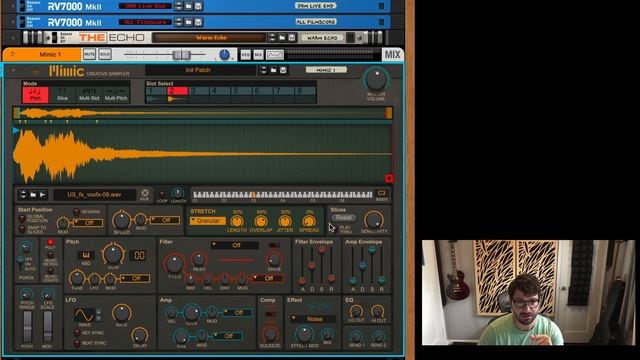Open Pitch mod source Off dropdown
The width and height of the screenshot is (640, 360).
pyautogui.click(x=135, y=278)
